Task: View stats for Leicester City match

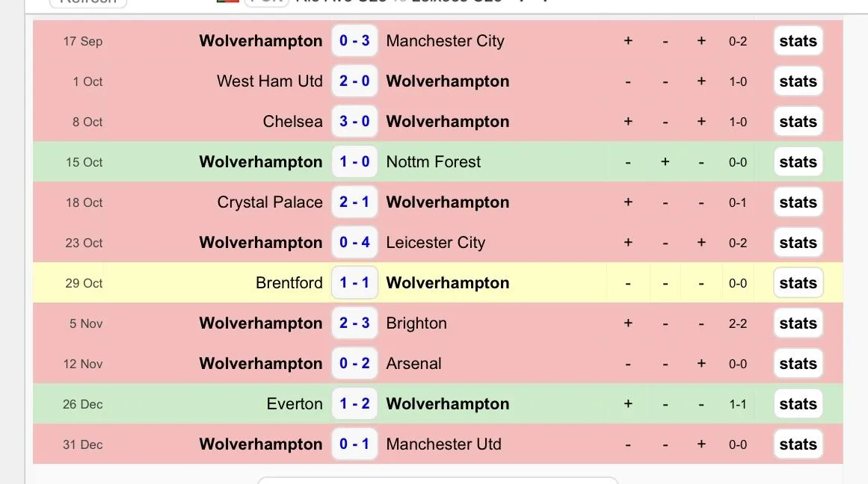Action: coord(798,243)
